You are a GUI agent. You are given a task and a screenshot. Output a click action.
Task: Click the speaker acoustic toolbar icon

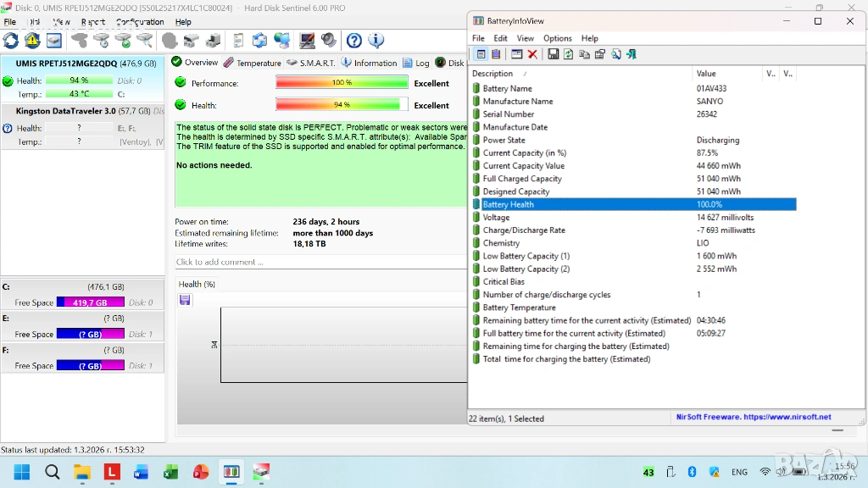click(328, 40)
